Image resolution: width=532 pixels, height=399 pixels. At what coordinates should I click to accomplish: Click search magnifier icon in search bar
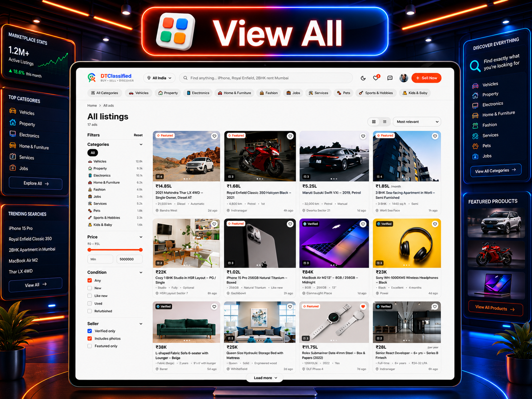click(186, 78)
